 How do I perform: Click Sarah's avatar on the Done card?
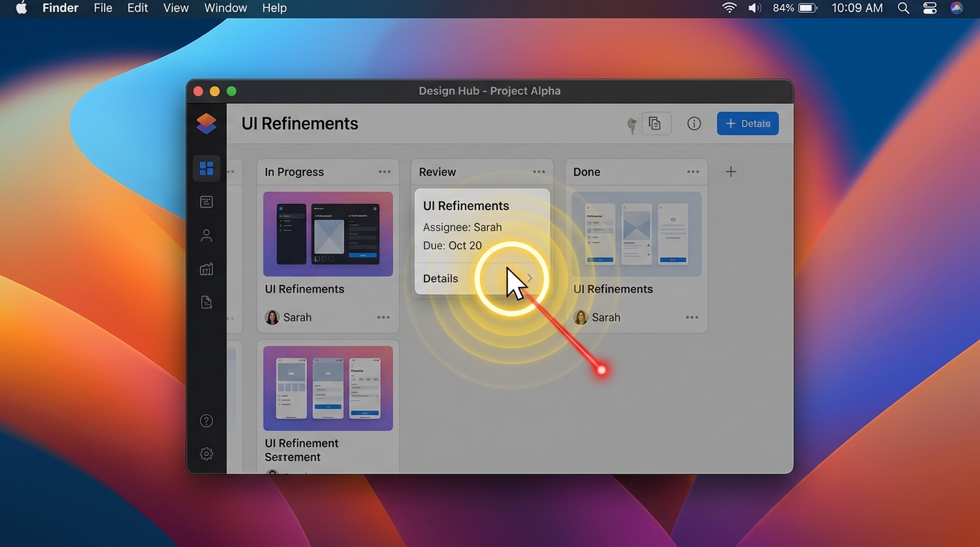(x=580, y=318)
